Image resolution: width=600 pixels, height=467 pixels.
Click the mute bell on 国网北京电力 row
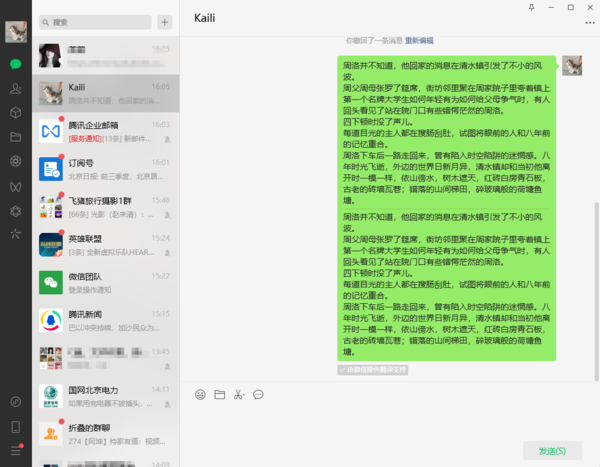pyautogui.click(x=168, y=404)
